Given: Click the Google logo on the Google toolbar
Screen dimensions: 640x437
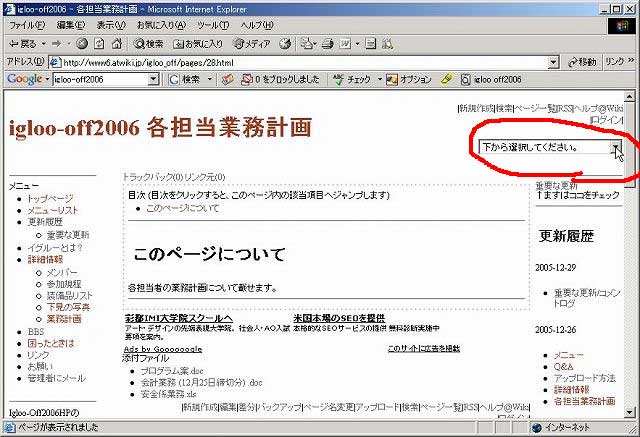Looking at the screenshot, I should (x=24, y=79).
